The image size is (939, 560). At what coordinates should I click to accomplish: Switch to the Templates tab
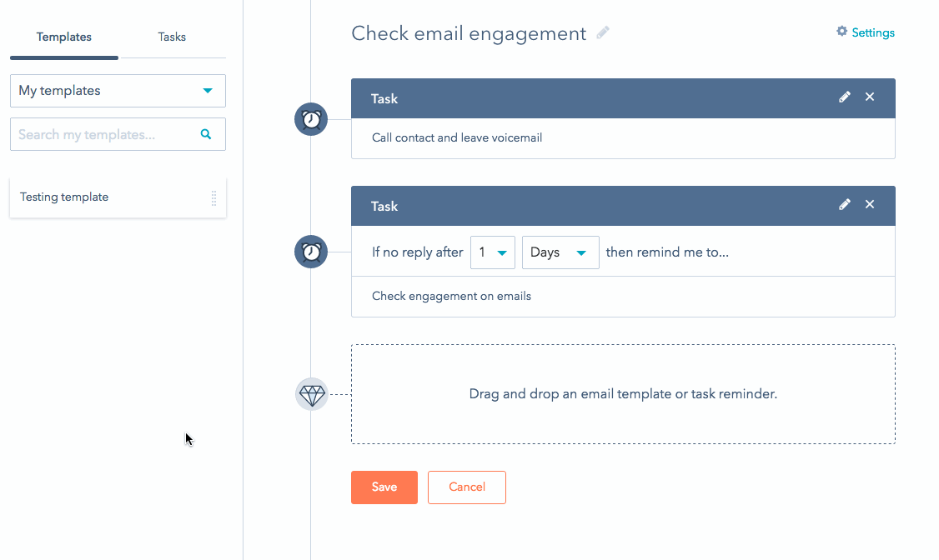[64, 37]
